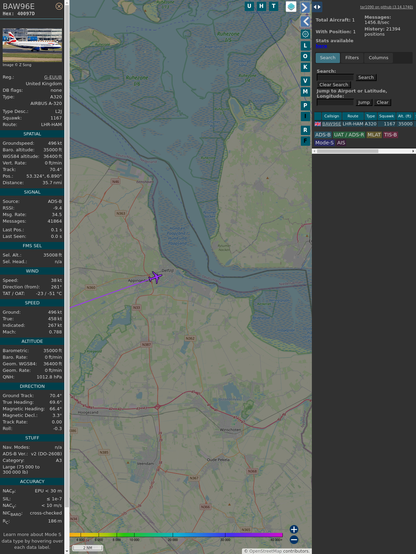This screenshot has height=554, width=416.
Task: Click the left-arrow sidebar collapse button
Action: coord(305,22)
